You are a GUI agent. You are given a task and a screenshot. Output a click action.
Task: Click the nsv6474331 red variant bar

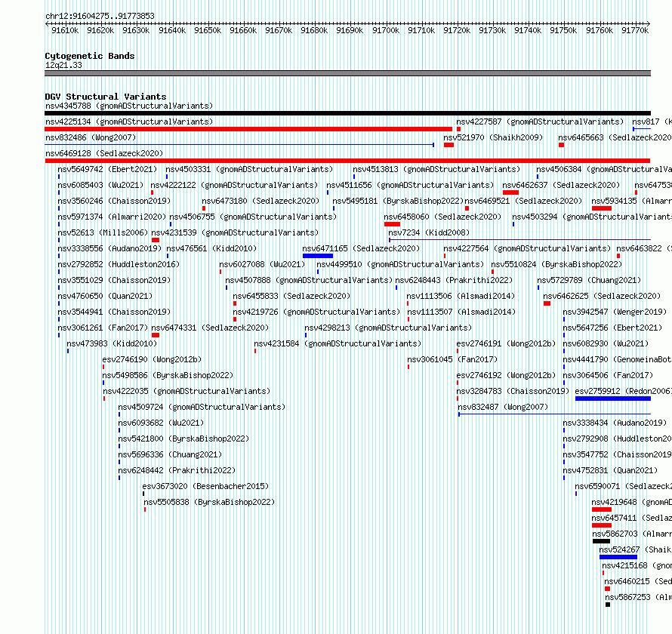point(155,335)
